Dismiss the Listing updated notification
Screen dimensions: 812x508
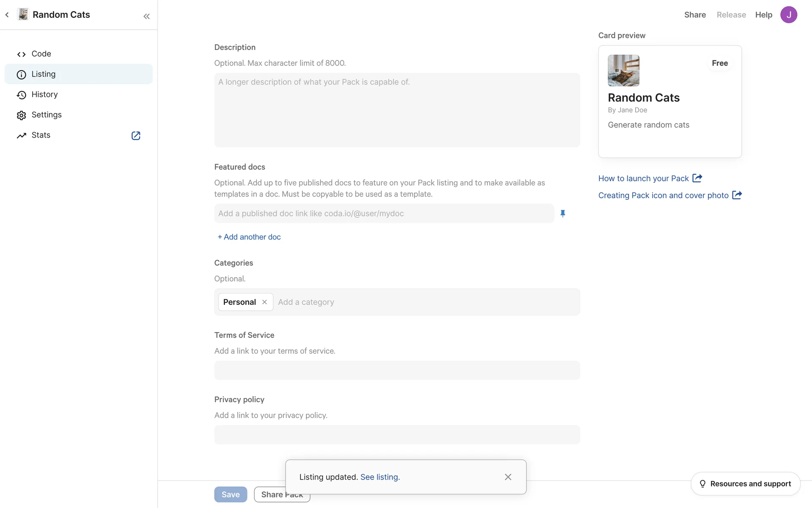click(x=508, y=477)
